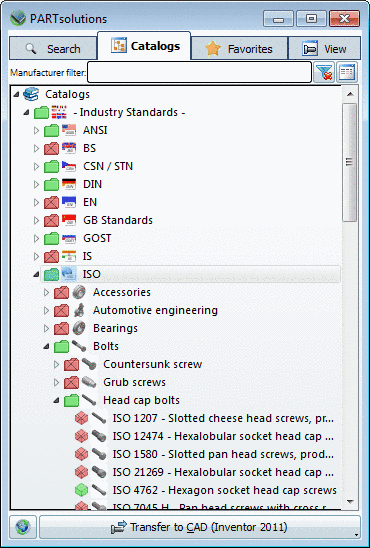Click the globe icon at bottom left

[23, 527]
